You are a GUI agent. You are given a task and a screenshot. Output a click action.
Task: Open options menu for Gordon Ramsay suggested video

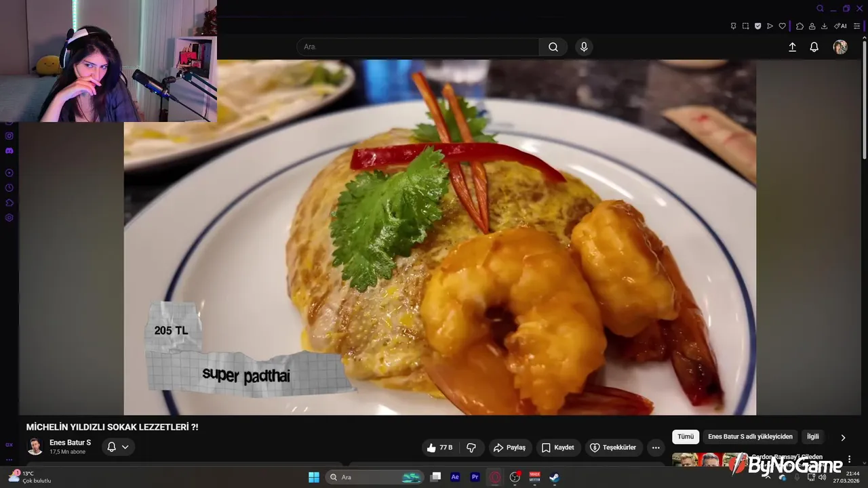click(849, 460)
